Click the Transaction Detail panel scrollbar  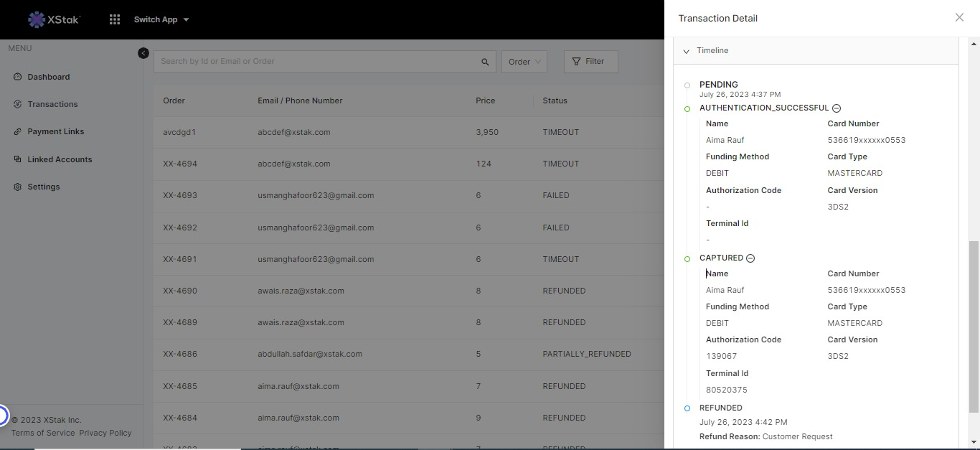click(x=974, y=327)
